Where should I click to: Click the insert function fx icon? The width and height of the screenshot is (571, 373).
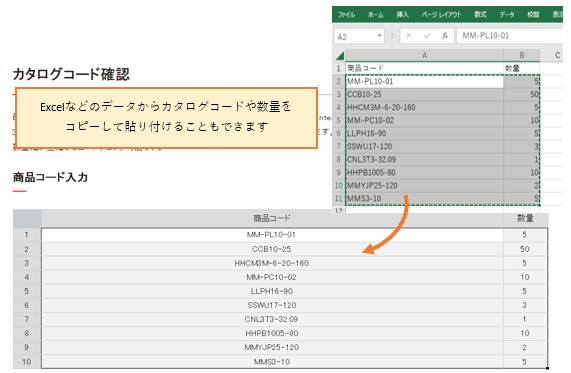click(445, 36)
